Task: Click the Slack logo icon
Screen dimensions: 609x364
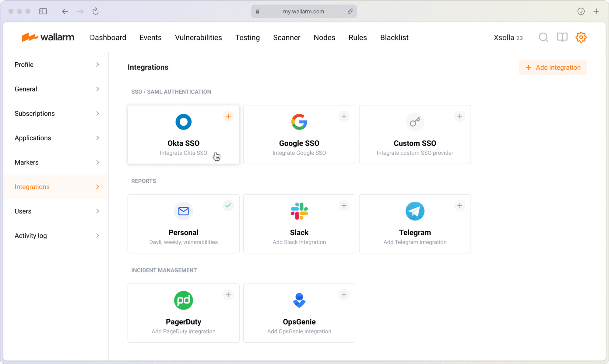Action: pos(299,211)
